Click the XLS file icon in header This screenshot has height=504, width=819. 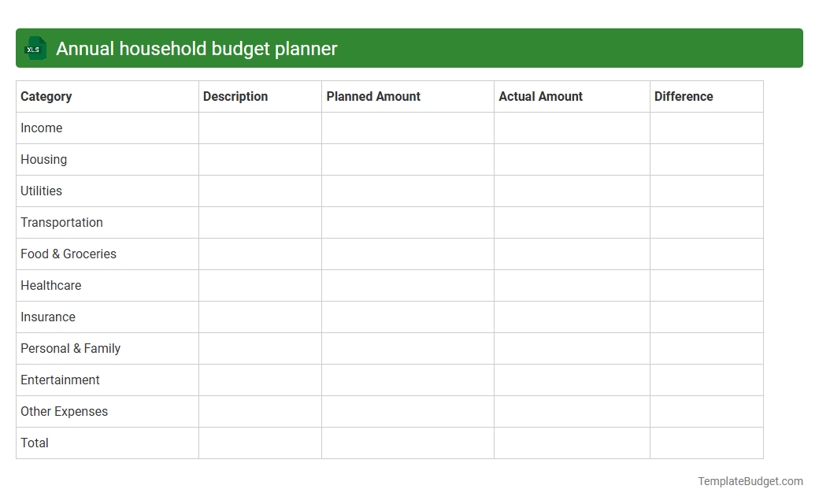[35, 48]
